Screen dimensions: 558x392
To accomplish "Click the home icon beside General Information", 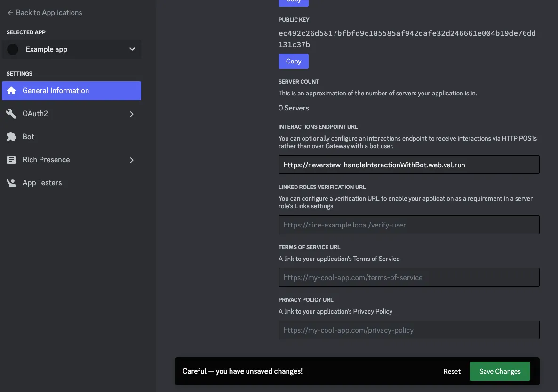I will 11,91.
